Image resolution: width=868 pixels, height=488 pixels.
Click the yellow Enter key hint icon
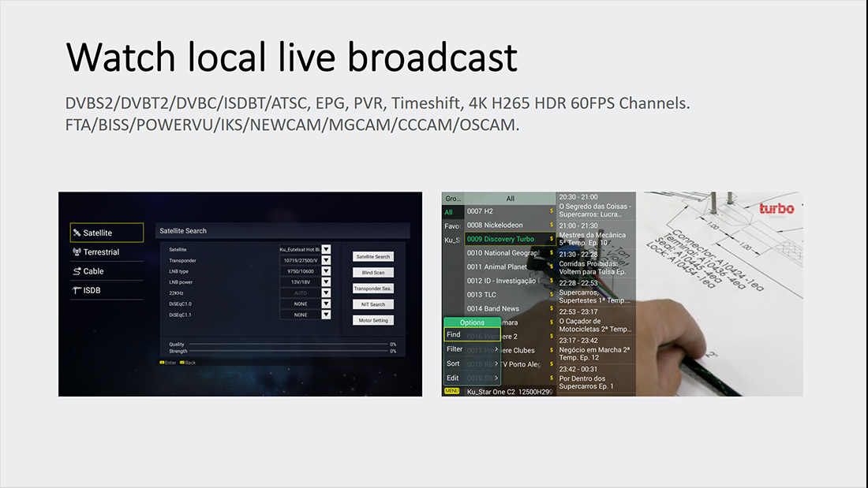click(x=163, y=363)
